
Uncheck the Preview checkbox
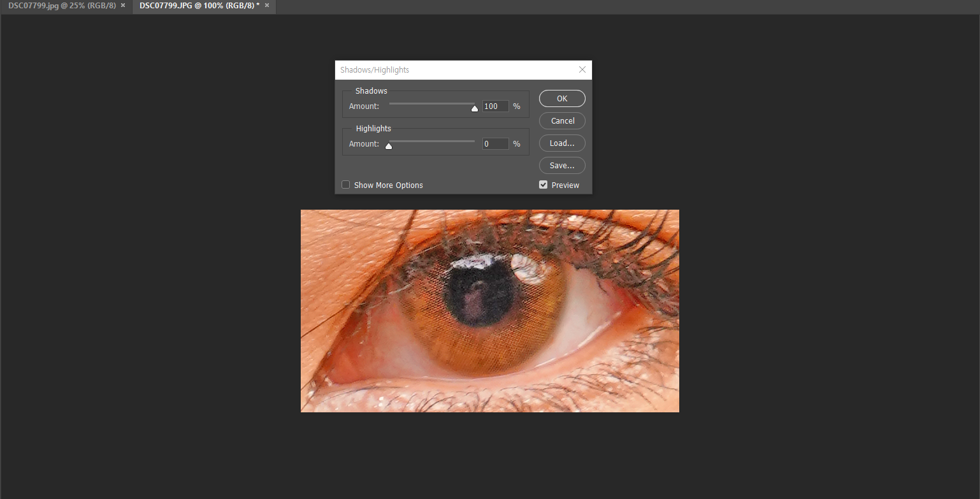(x=543, y=185)
